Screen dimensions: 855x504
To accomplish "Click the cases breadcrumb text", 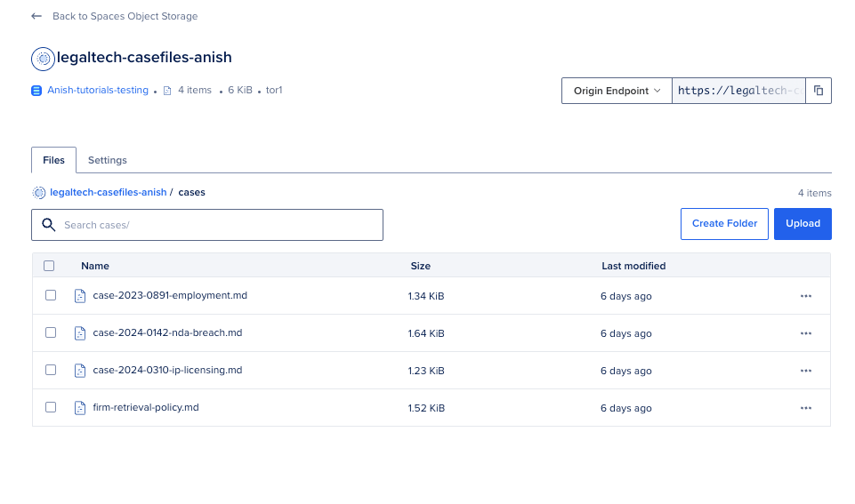I will [x=191, y=192].
